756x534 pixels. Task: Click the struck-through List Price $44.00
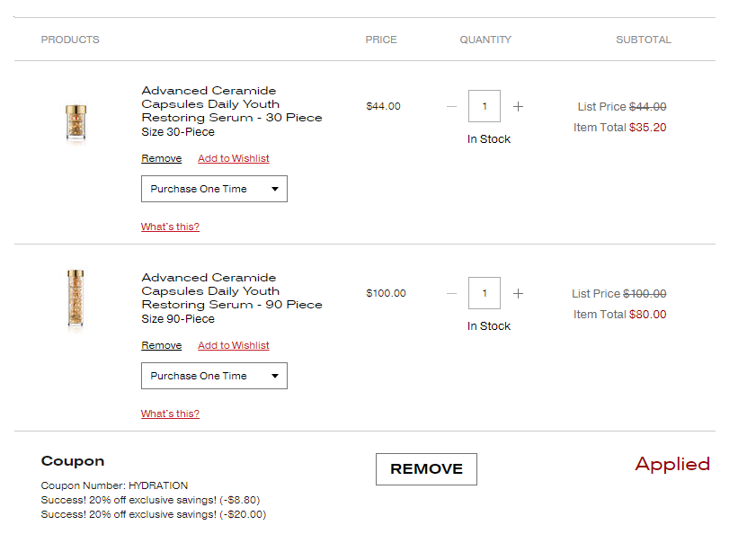(x=647, y=107)
